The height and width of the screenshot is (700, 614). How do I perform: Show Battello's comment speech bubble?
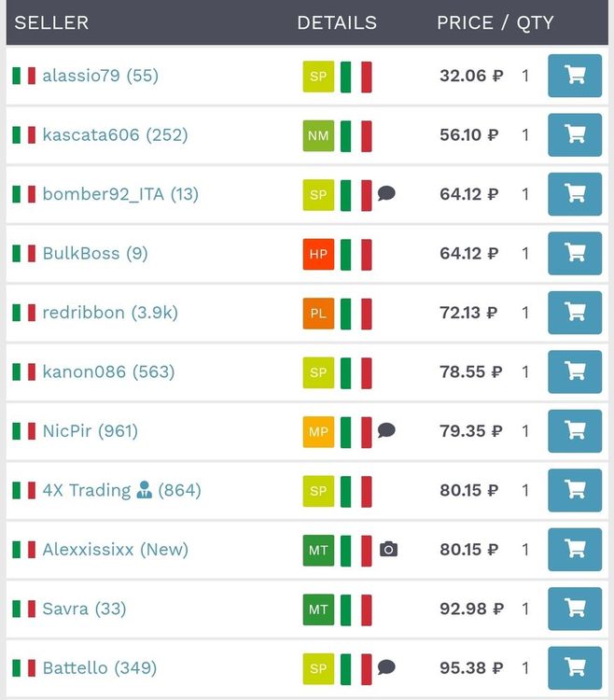386,667
